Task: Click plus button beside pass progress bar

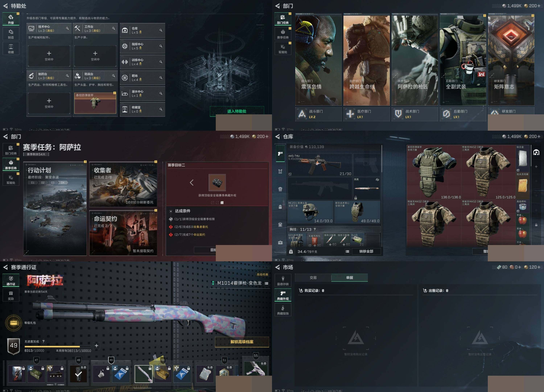Action: coord(96,345)
